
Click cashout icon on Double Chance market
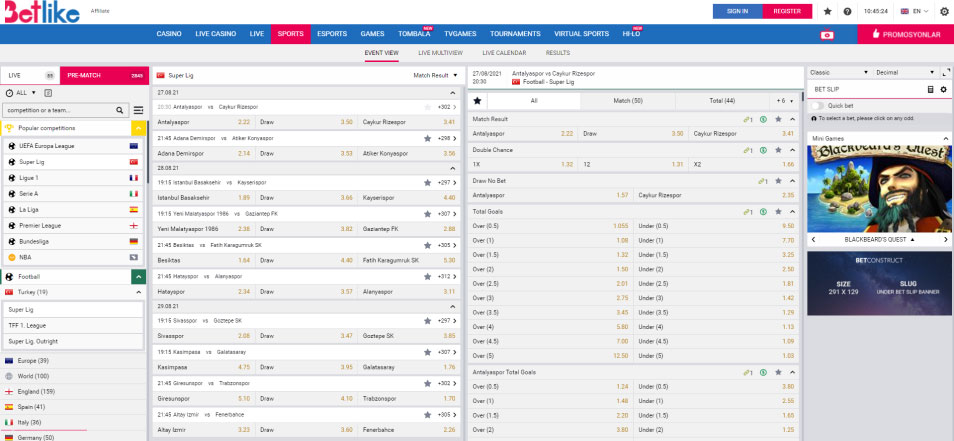point(763,150)
